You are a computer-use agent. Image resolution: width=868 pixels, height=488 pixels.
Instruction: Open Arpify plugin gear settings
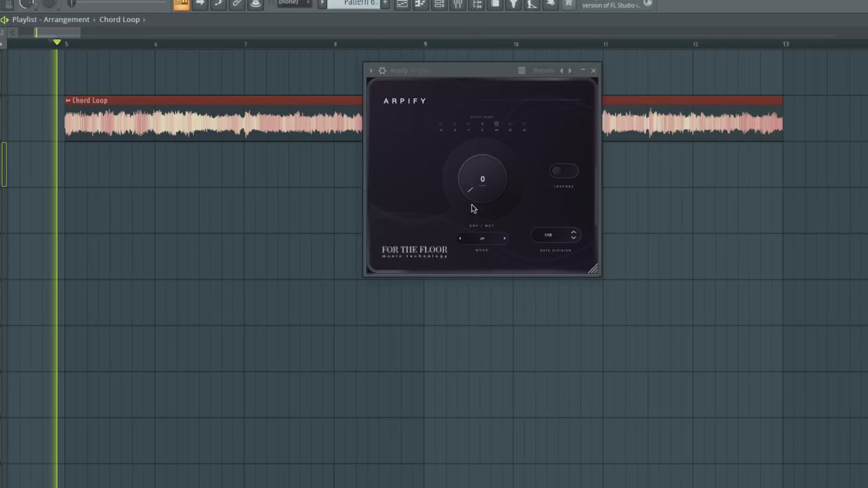pos(383,71)
